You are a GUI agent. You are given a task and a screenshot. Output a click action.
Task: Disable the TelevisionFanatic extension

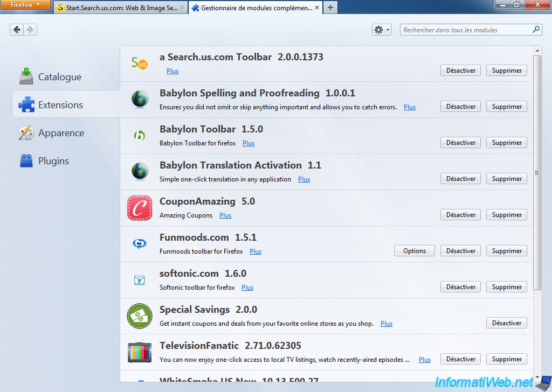click(x=460, y=359)
